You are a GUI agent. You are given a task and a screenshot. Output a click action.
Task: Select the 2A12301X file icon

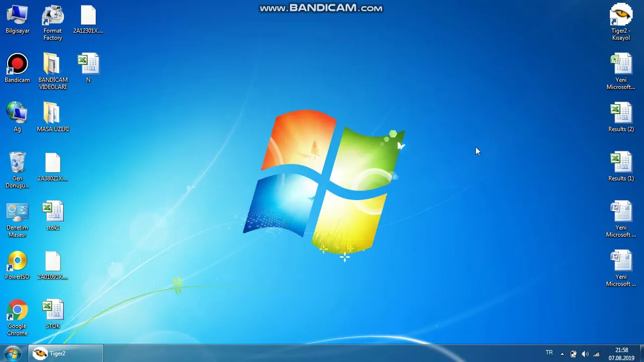coord(88,19)
